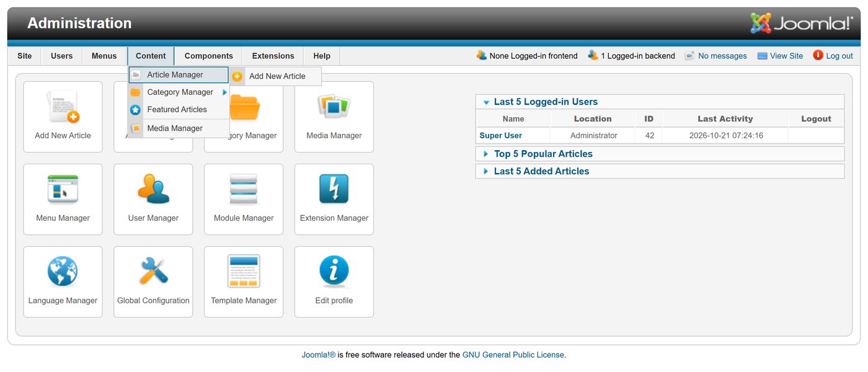Open Extension Manager lightning icon
This screenshot has width=868, height=372.
pyautogui.click(x=334, y=189)
